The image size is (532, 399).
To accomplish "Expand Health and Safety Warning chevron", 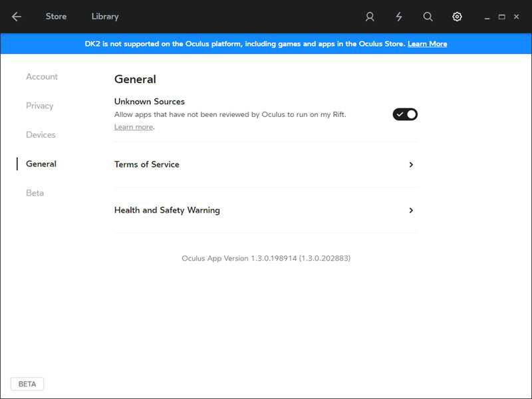I will [411, 210].
